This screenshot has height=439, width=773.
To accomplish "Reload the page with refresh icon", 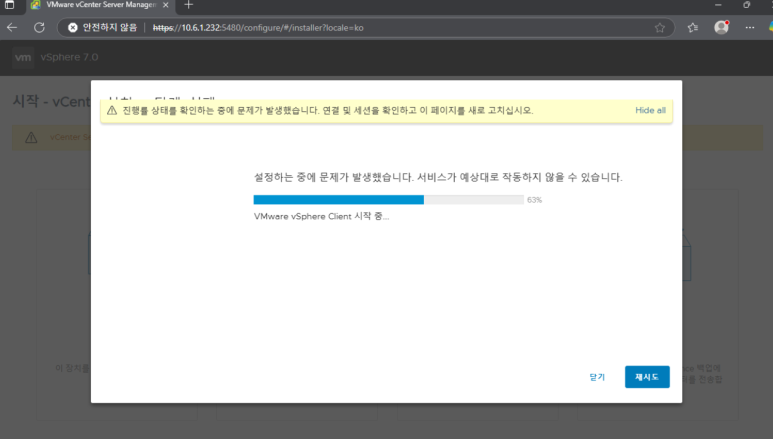I will [x=39, y=28].
